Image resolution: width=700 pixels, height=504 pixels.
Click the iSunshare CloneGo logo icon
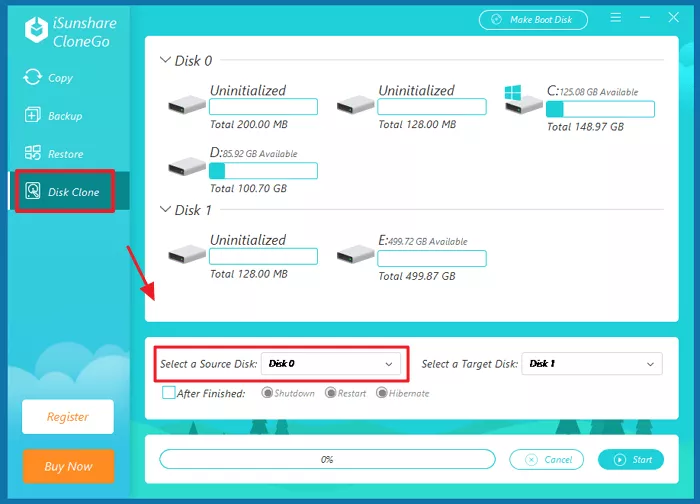click(x=36, y=30)
